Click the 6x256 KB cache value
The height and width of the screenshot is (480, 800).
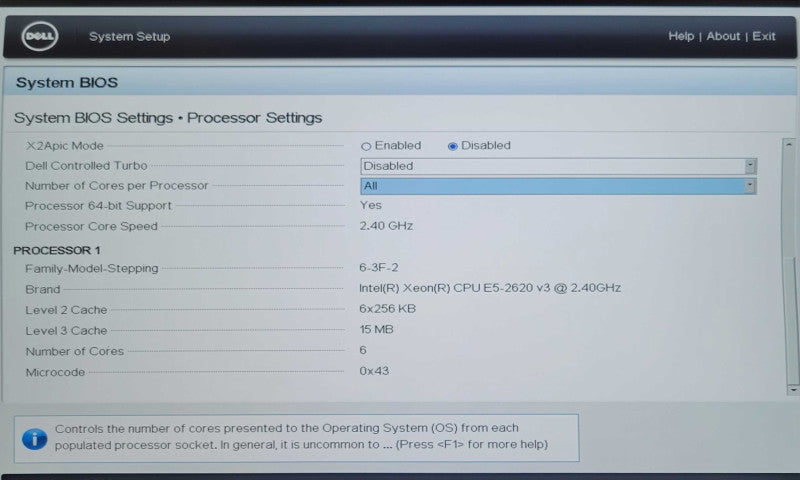point(387,309)
